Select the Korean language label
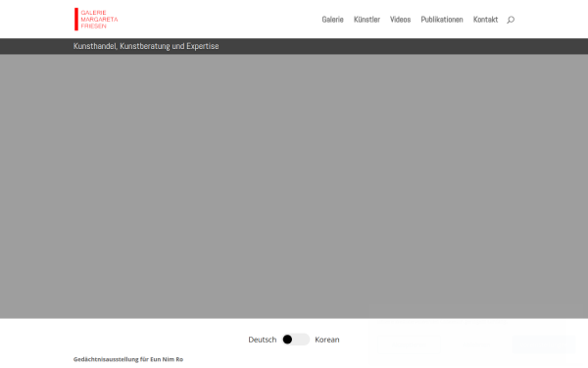 coord(327,340)
